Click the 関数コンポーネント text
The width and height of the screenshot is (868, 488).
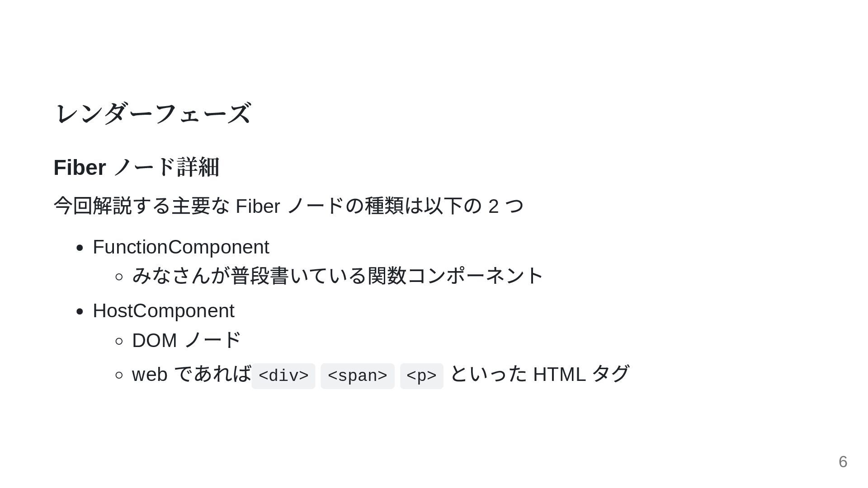coord(455,276)
